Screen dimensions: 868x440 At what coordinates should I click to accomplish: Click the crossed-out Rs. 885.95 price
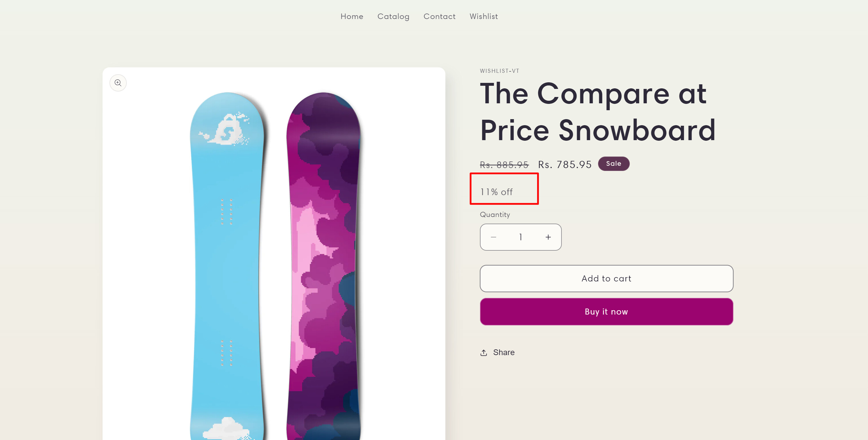(504, 165)
